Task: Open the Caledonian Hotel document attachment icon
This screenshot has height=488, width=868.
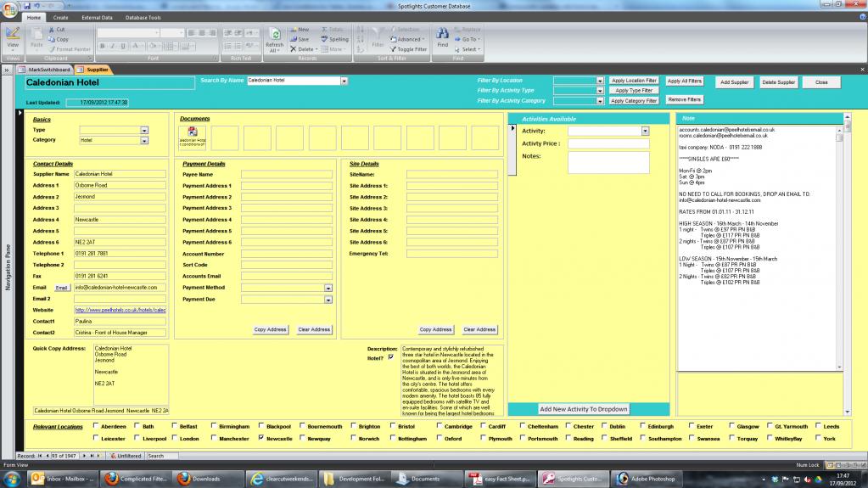Action: pyautogui.click(x=192, y=136)
